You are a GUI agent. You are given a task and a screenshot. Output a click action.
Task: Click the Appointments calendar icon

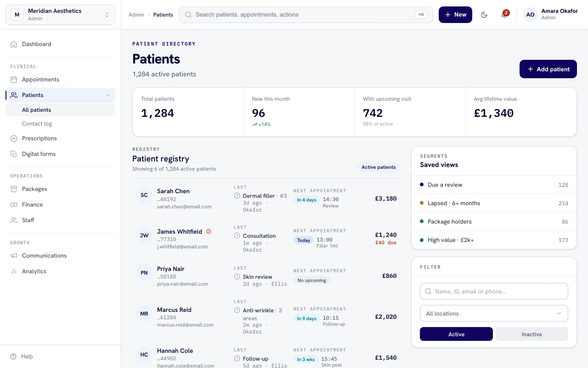tap(14, 80)
